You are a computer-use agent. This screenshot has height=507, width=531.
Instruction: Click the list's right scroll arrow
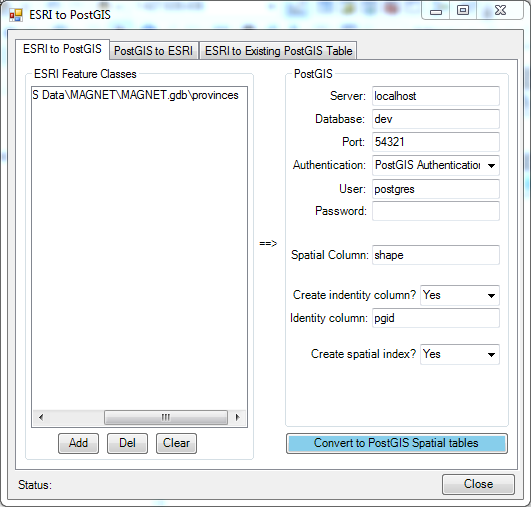[x=237, y=417]
